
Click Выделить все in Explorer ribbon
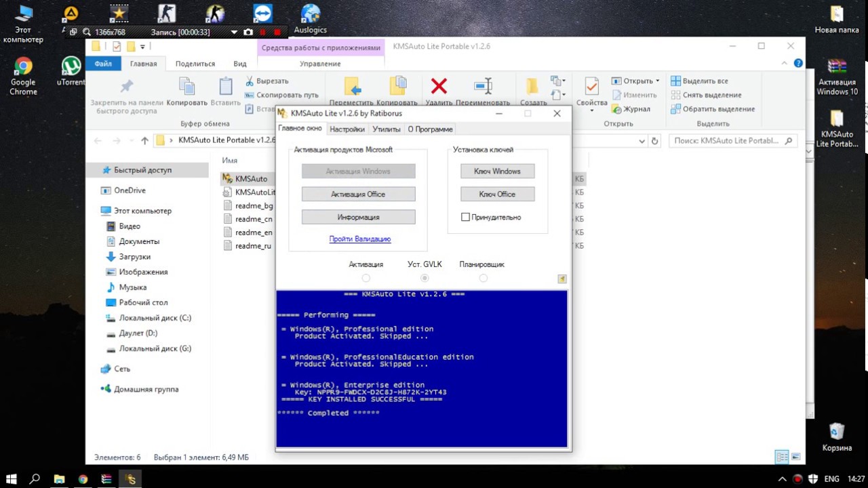699,81
